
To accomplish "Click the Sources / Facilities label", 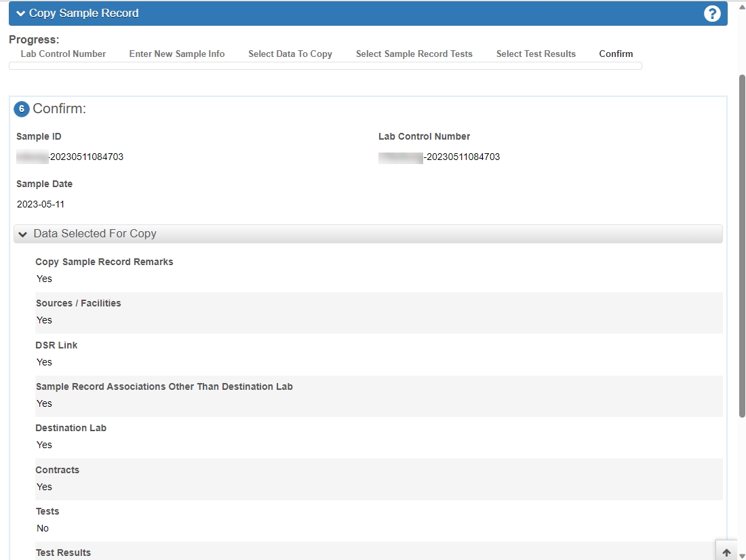I will [79, 304].
